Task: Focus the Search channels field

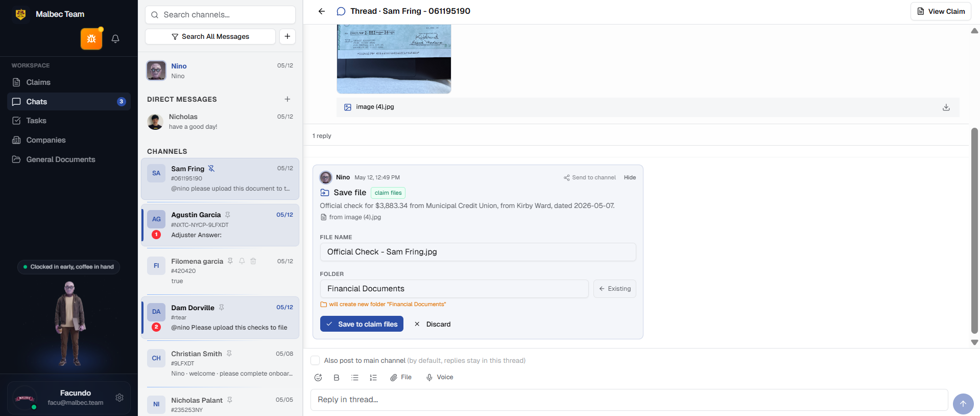Action: point(220,15)
